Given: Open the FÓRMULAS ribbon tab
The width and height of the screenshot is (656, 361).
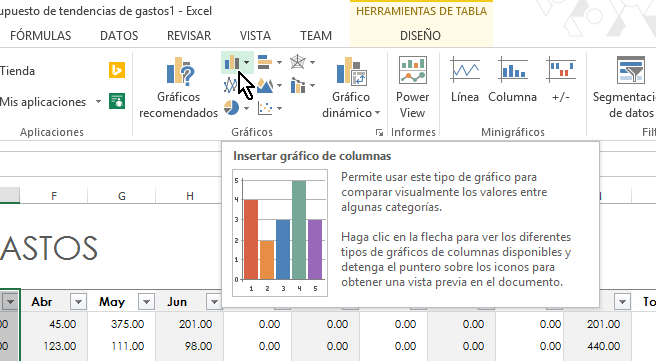Looking at the screenshot, I should [41, 36].
